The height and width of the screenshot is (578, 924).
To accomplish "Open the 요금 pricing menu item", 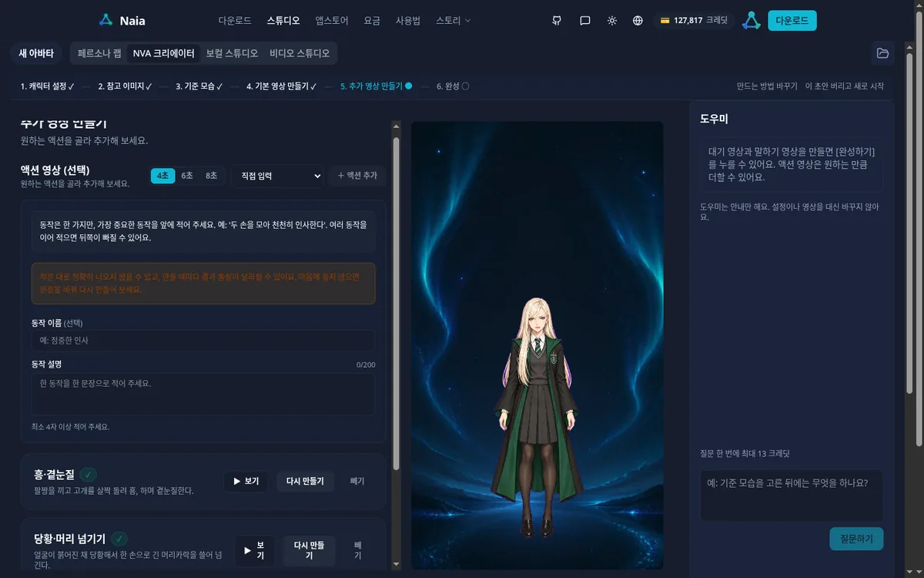I will click(x=372, y=21).
